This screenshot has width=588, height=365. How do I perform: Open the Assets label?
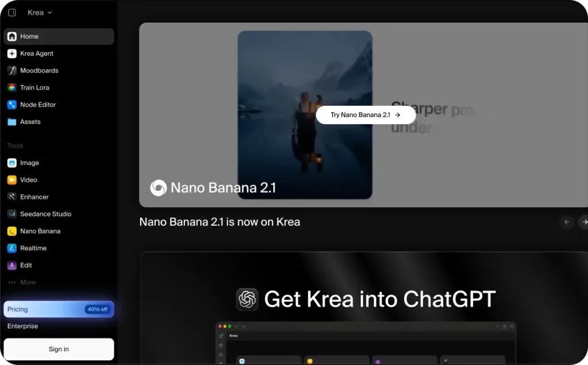pos(30,122)
